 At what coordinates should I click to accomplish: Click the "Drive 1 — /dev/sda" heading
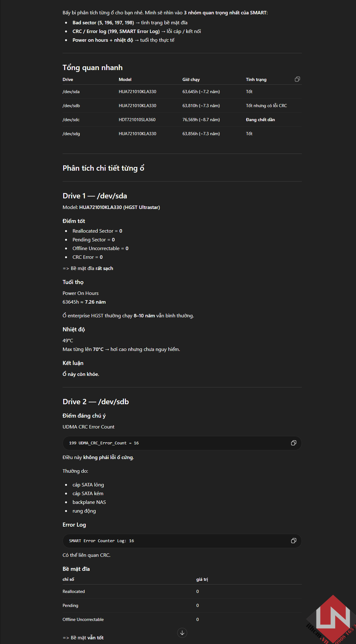95,196
